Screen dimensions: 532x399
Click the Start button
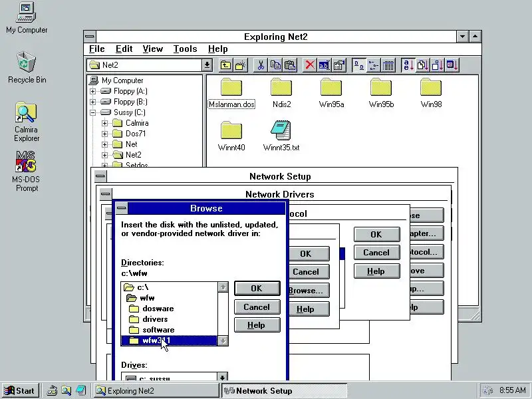coord(20,390)
